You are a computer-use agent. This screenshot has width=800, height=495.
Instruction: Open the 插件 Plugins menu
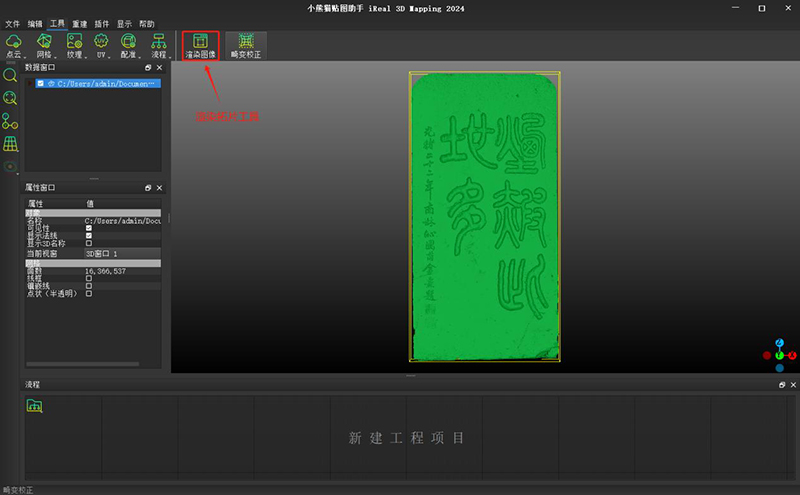102,24
